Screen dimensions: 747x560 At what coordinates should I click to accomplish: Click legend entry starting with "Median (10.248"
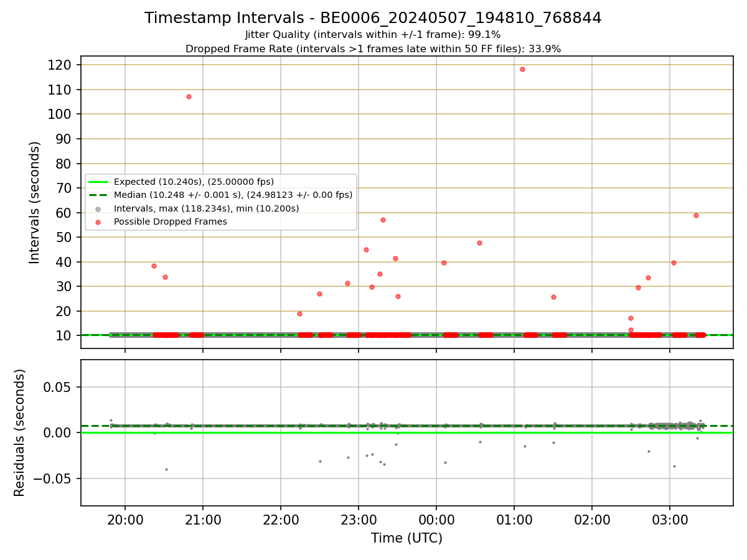(233, 195)
